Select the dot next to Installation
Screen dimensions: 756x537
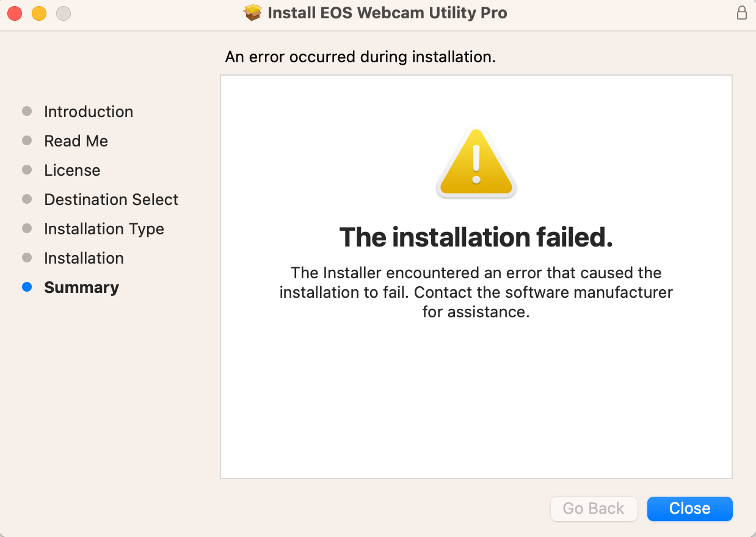tap(27, 258)
